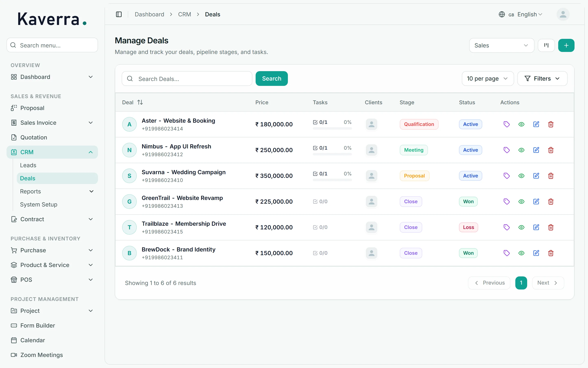View the BrewDock deal via eye icon
This screenshot has height=368, width=588.
coord(521,253)
